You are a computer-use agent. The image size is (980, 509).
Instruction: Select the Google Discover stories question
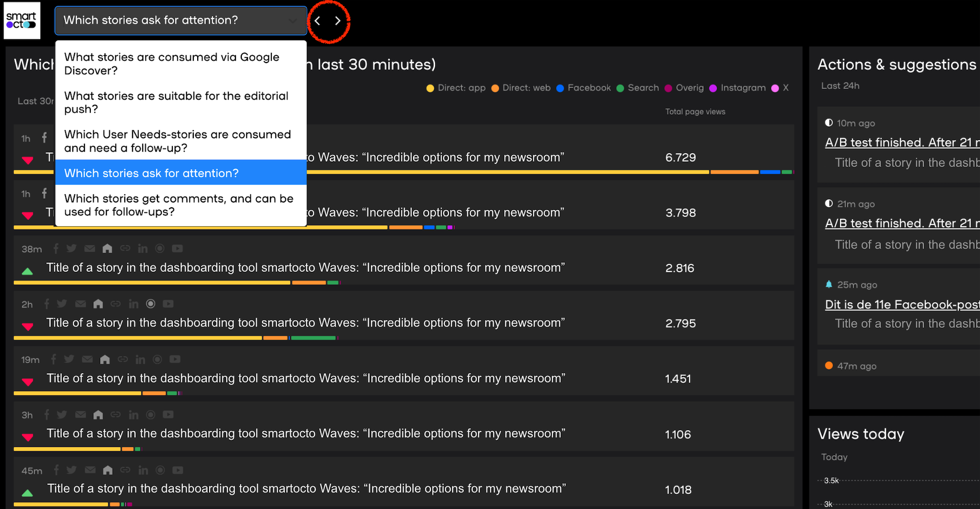click(172, 64)
